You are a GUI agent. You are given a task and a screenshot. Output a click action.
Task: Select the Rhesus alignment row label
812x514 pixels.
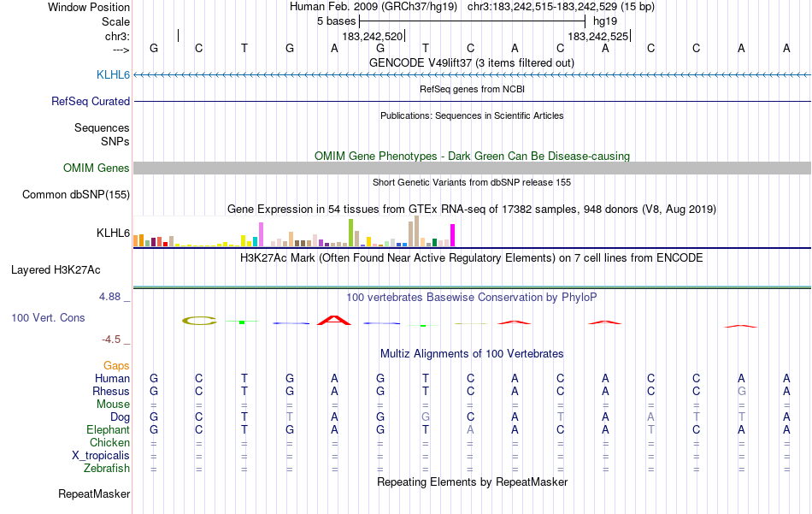(111, 391)
